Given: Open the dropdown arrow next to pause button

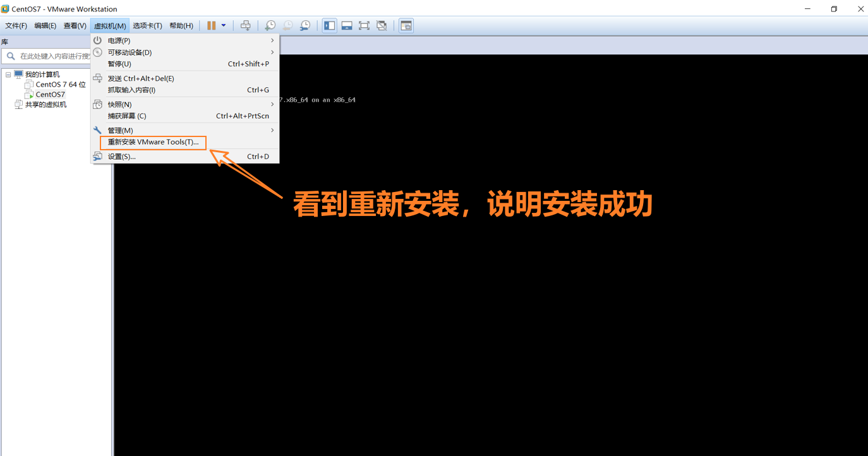Looking at the screenshot, I should pyautogui.click(x=224, y=26).
